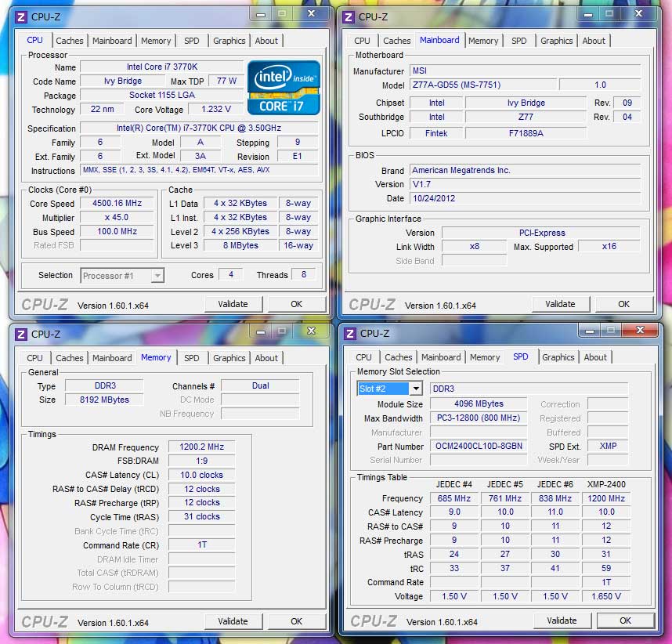This screenshot has width=672, height=644.
Task: Click Core Voltage value '1.232 V'
Action: (x=216, y=110)
